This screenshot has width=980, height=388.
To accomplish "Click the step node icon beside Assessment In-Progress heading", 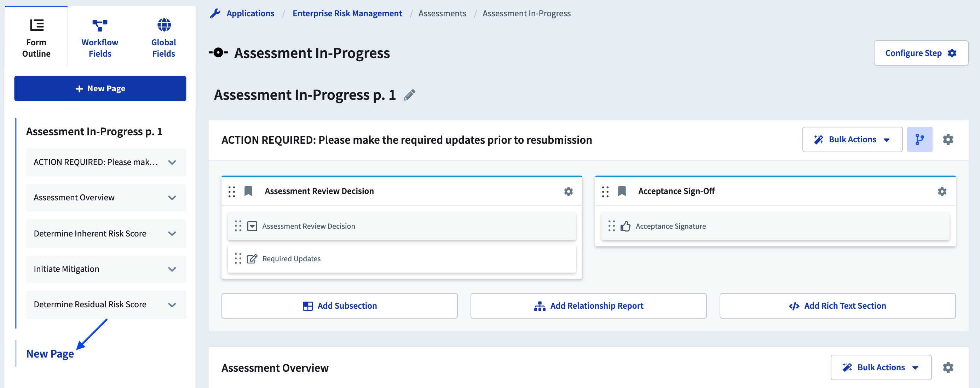I will [218, 52].
